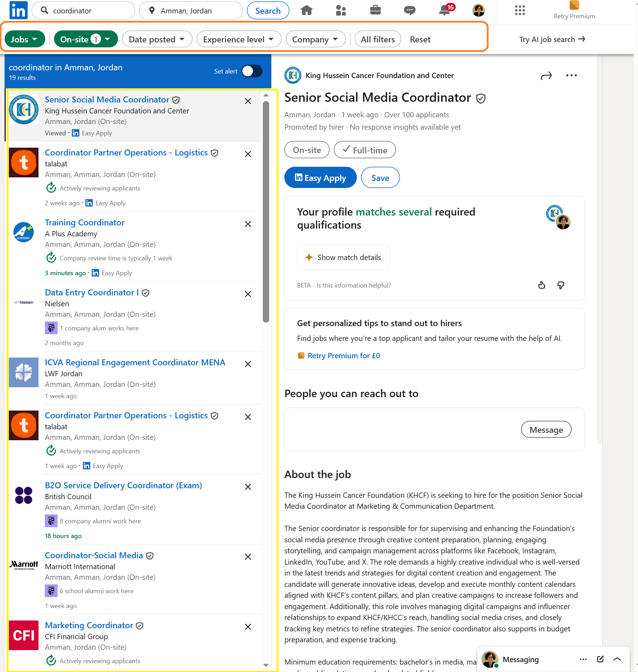Image resolution: width=638 pixels, height=672 pixels.
Task: Open My Network icon
Action: tap(341, 10)
